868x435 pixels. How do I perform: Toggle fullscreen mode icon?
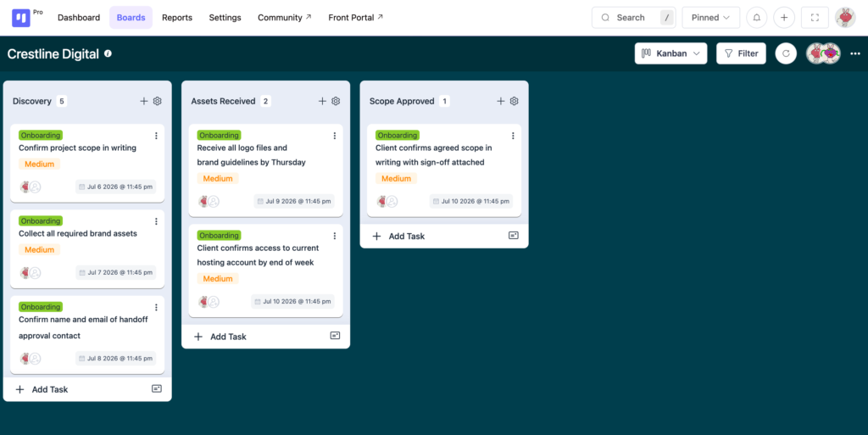815,18
